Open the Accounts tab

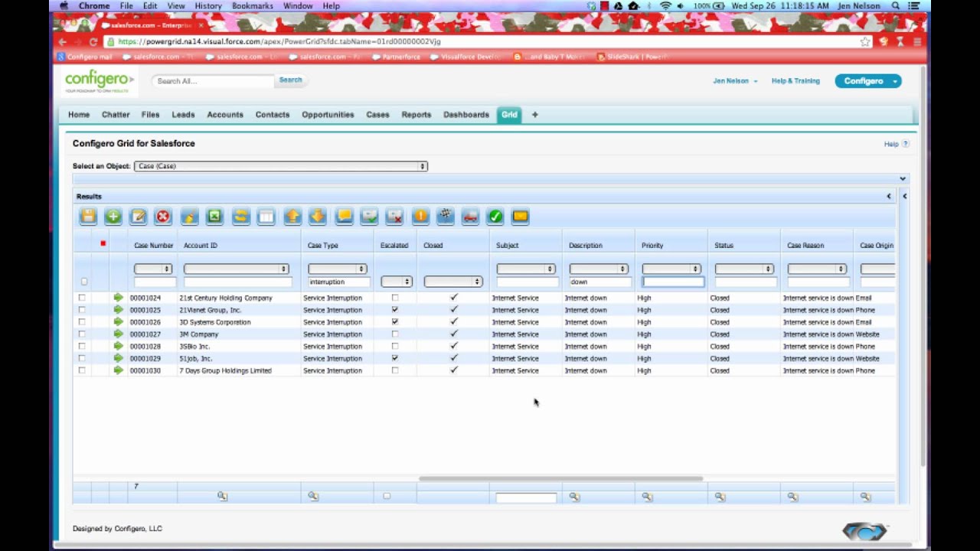pyautogui.click(x=225, y=115)
